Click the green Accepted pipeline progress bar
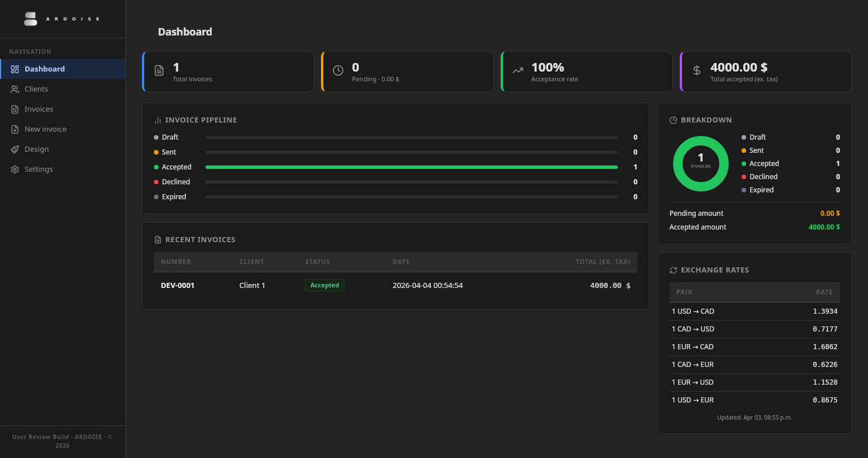Screen dimensions: 868x458 (411, 167)
